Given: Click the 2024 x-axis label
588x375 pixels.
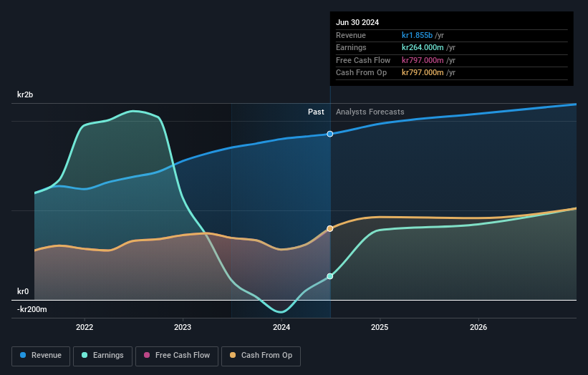Looking at the screenshot, I should pyautogui.click(x=281, y=327).
